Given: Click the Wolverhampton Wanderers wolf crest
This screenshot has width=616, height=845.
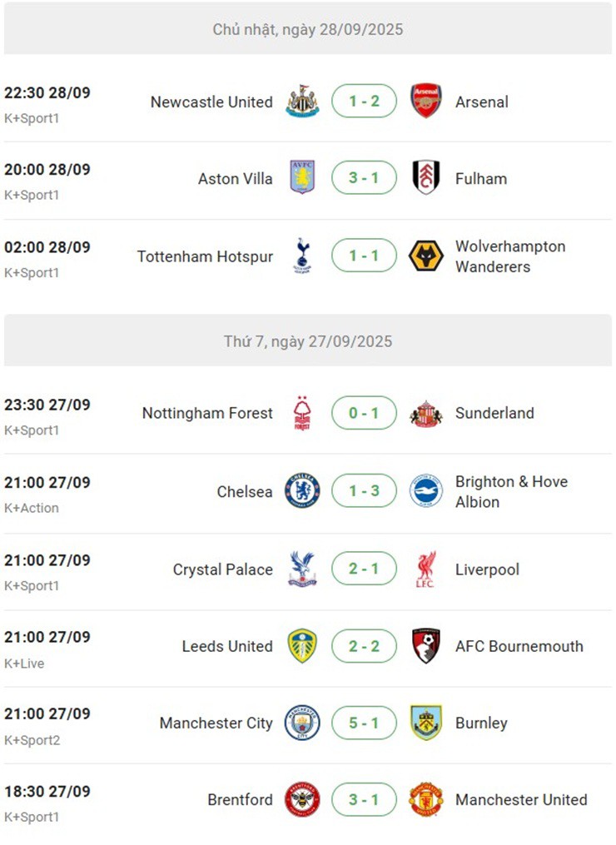Looking at the screenshot, I should (x=426, y=256).
